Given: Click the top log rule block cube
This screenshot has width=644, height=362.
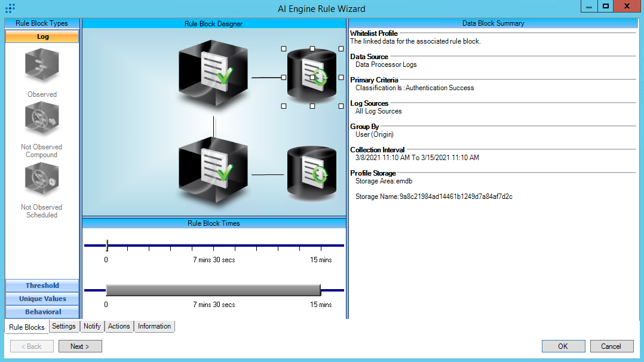Looking at the screenshot, I should (x=205, y=73).
